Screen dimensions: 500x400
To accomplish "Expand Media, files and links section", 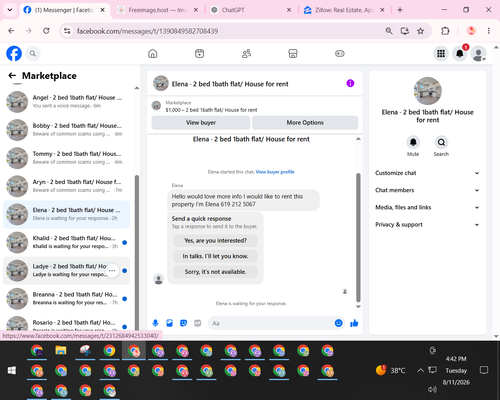I will click(427, 207).
